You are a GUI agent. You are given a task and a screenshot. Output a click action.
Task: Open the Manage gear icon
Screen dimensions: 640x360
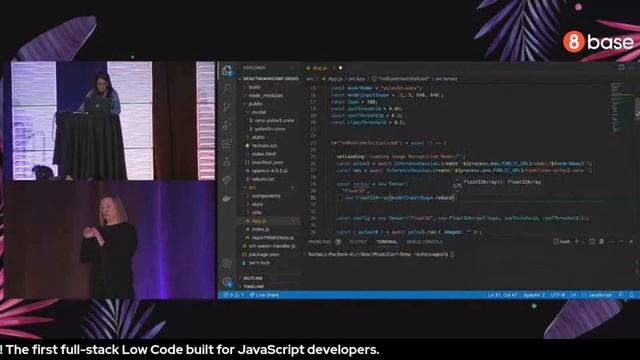tap(227, 281)
